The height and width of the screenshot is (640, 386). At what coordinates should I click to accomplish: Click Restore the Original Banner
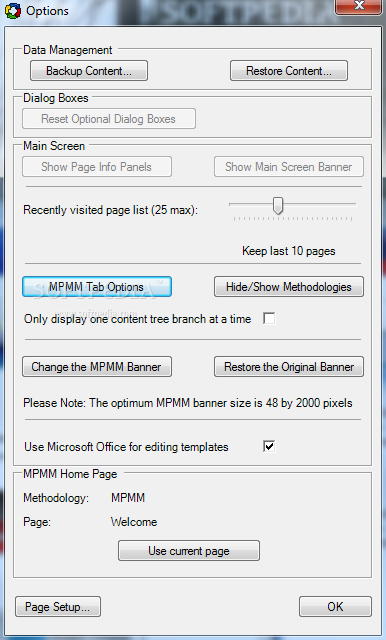[289, 367]
